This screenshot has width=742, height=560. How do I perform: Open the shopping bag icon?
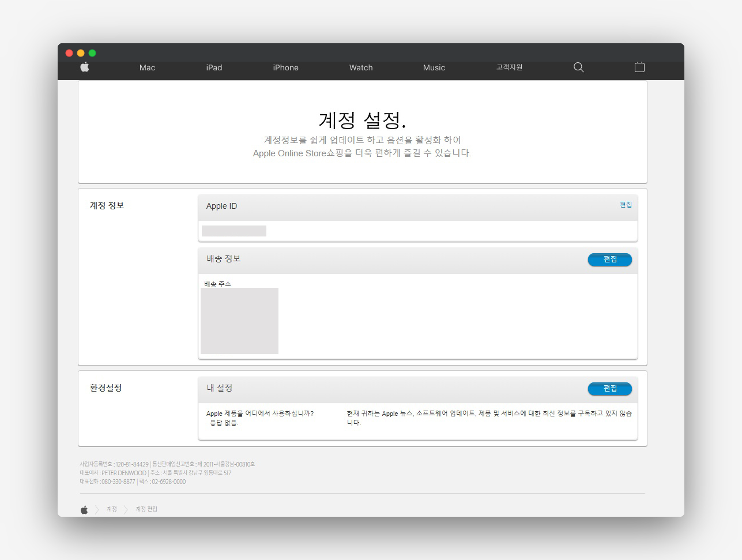tap(639, 67)
